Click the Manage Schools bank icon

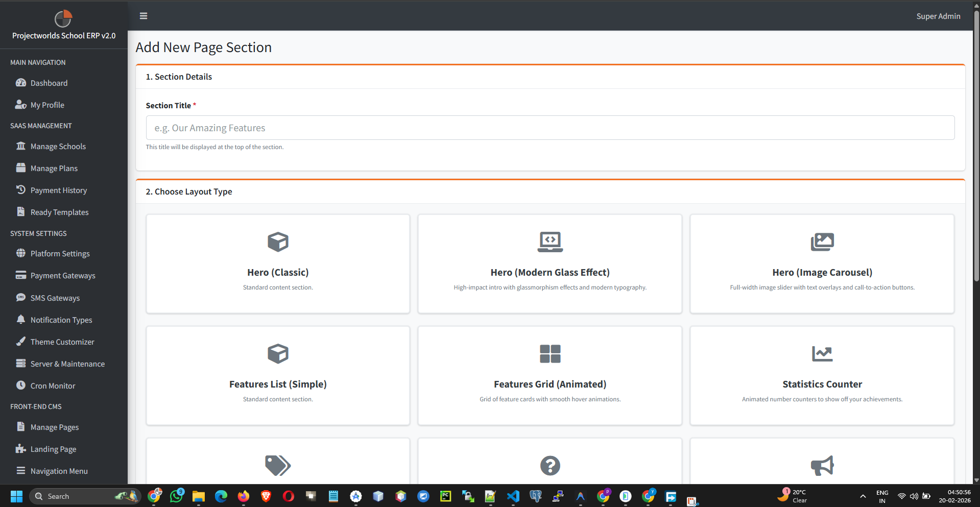point(21,146)
